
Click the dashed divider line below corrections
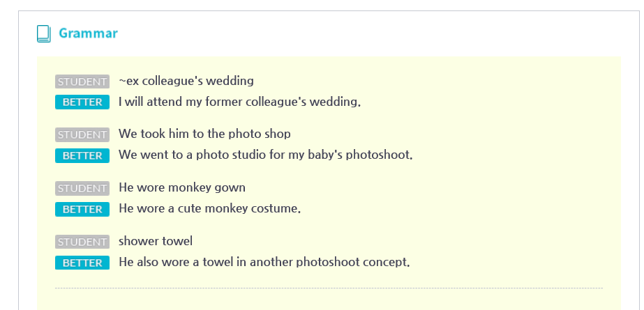click(329, 288)
